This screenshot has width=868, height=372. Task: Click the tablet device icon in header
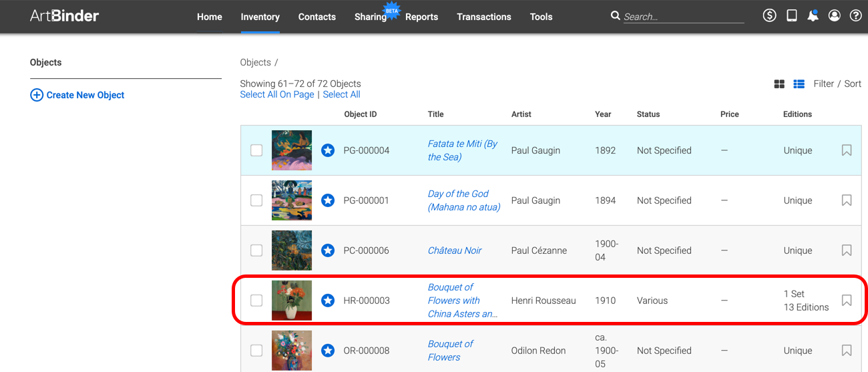tap(791, 15)
